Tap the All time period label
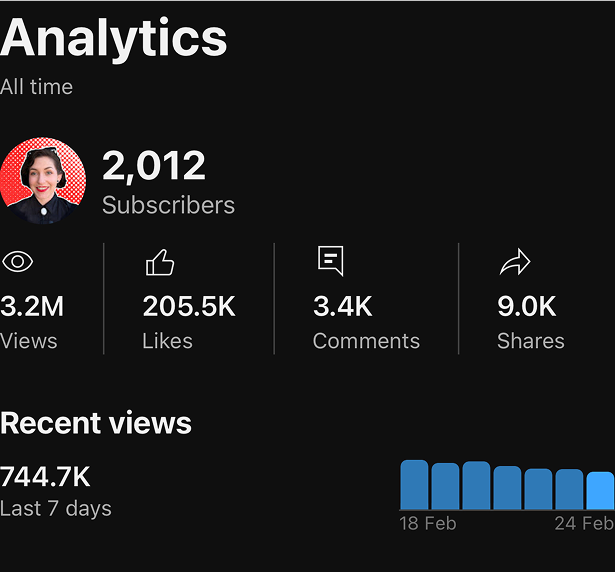The height and width of the screenshot is (572, 615). click(x=36, y=87)
